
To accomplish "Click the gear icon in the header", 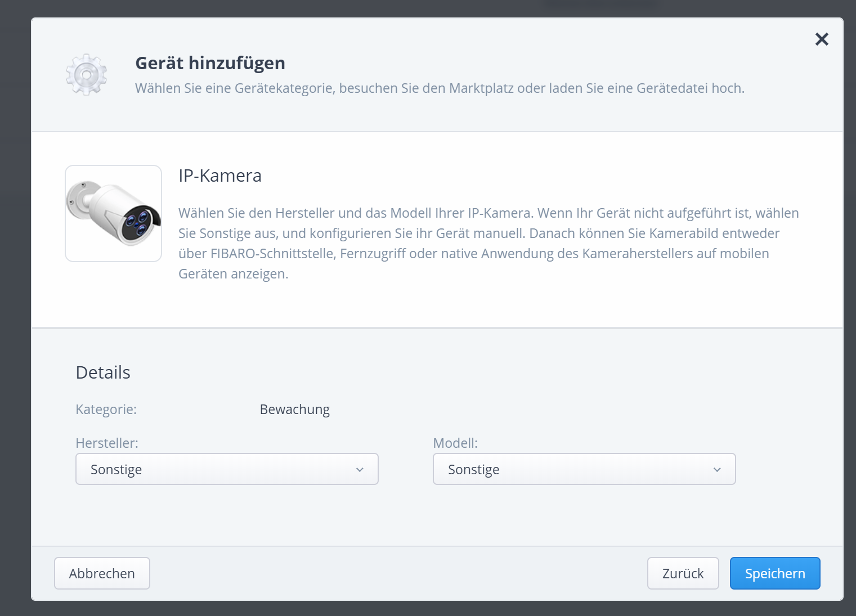I will click(x=86, y=75).
